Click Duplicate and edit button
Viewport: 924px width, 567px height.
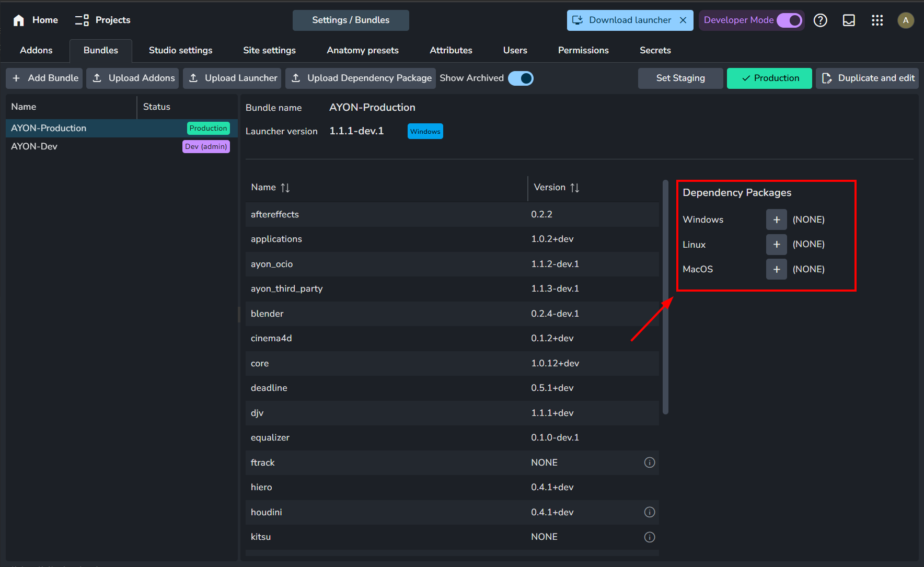point(867,78)
